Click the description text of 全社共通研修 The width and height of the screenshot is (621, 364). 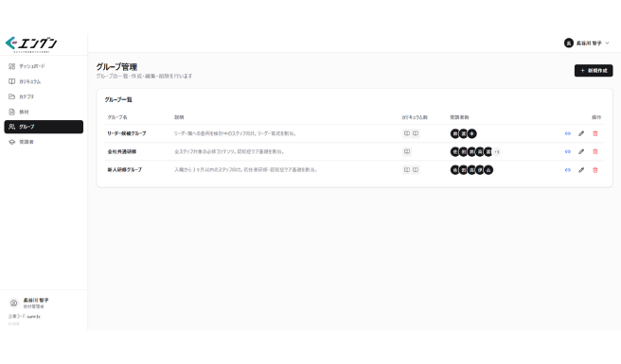(229, 151)
